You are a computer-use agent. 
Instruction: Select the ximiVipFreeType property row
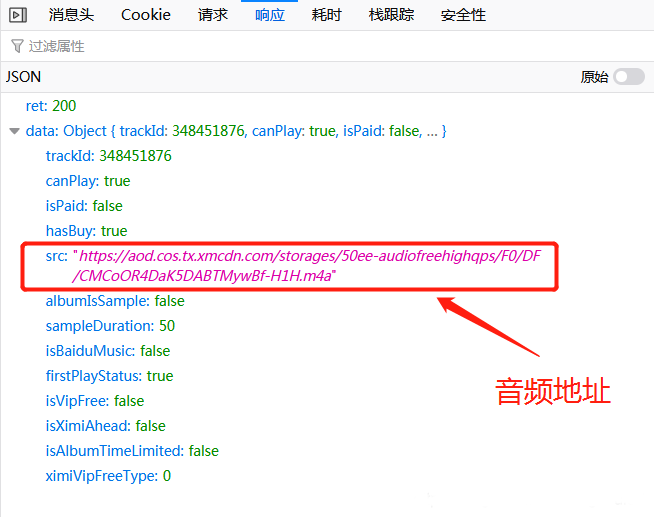[108, 476]
